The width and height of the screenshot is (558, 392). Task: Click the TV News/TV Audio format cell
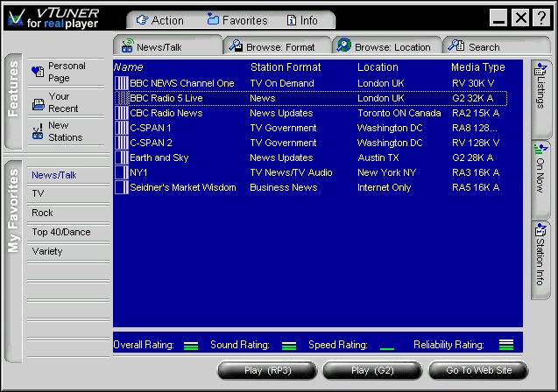(291, 172)
